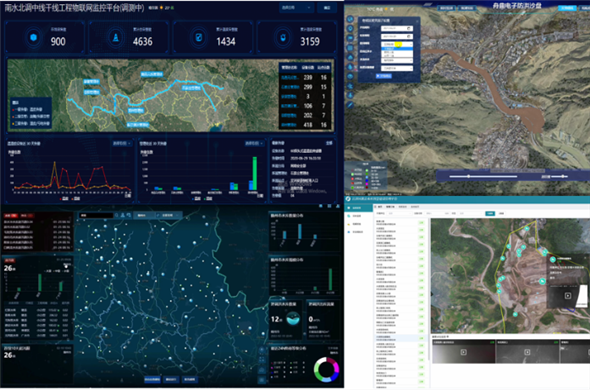Select the location pin icon, second in the sand table toolbar
The height and width of the screenshot is (390, 590).
[350, 29]
